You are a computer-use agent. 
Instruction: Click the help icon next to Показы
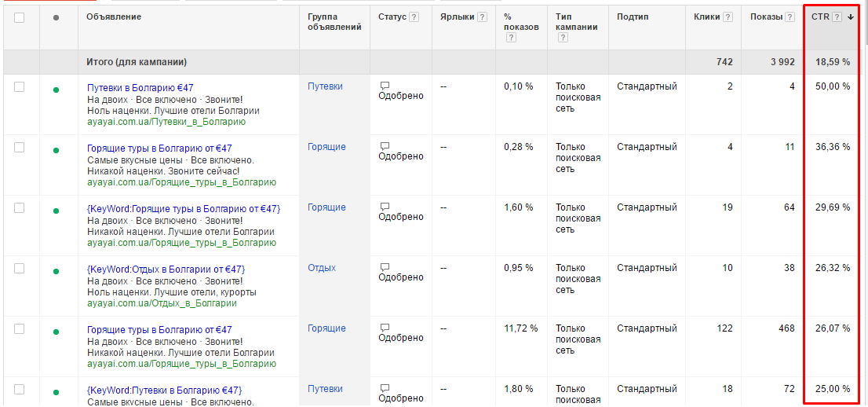coord(790,17)
